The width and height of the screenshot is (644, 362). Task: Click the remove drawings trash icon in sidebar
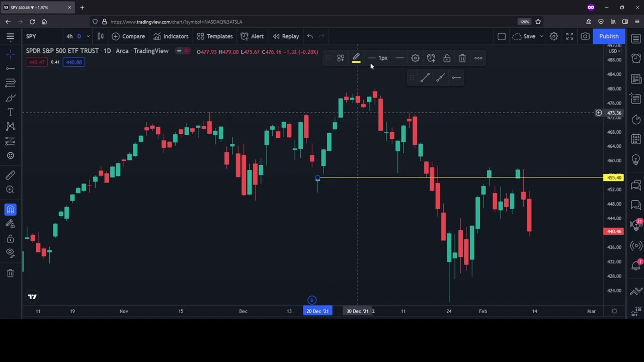click(10, 273)
